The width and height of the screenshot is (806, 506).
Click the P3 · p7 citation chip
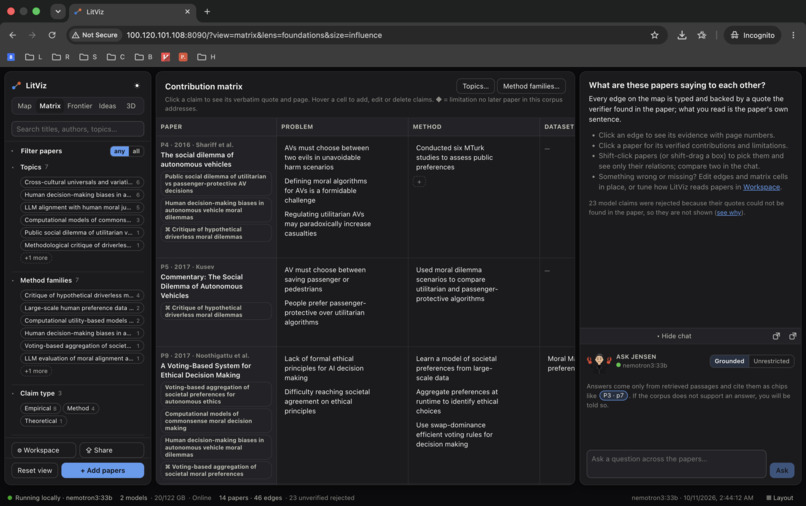pos(614,395)
